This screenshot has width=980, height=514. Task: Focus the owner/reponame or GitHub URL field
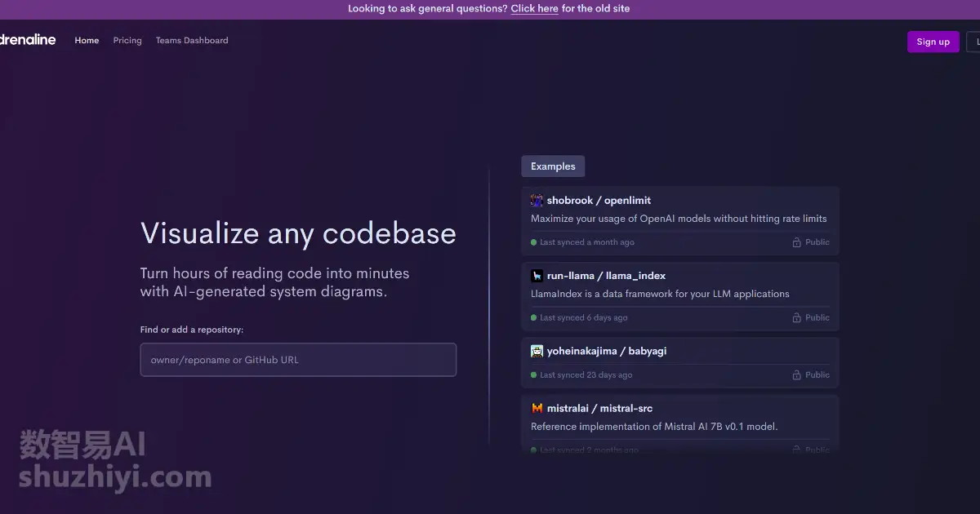[298, 360]
